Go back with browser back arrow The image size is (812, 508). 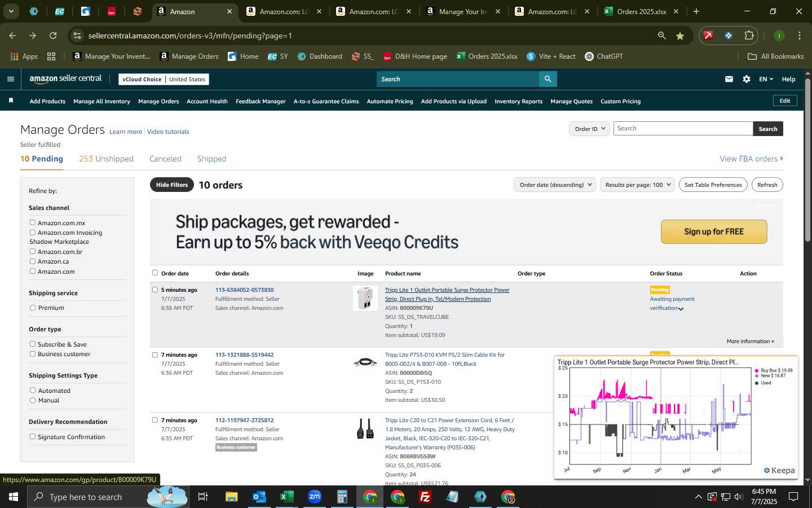point(12,36)
